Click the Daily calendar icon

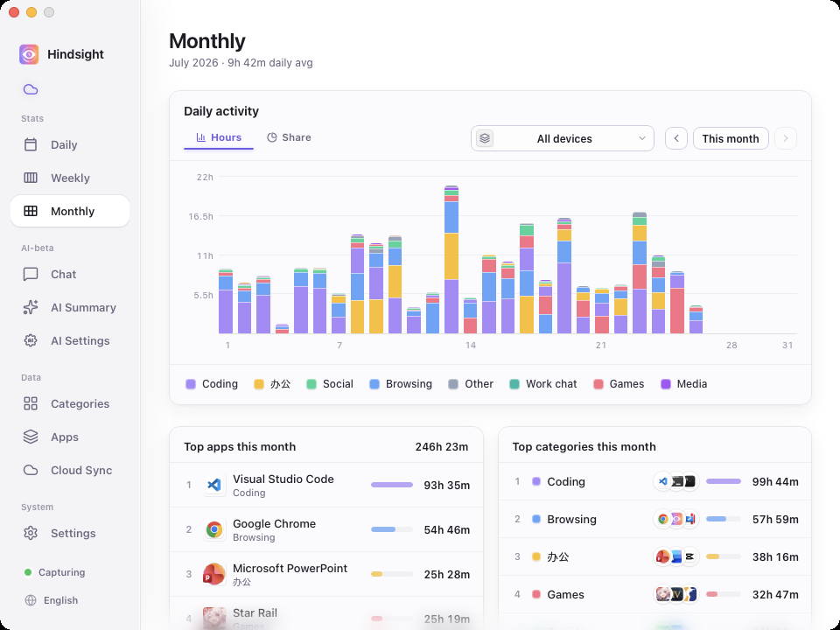click(31, 144)
